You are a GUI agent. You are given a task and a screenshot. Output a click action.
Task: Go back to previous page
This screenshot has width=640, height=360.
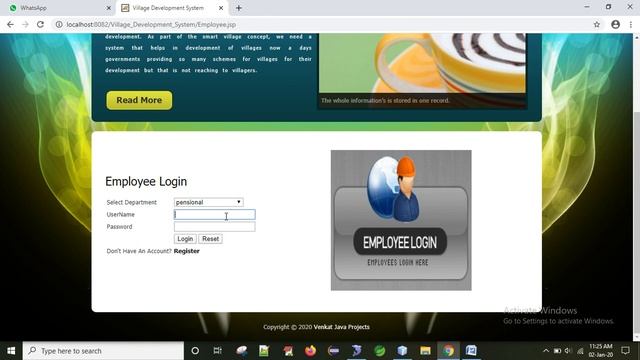[x=10, y=24]
